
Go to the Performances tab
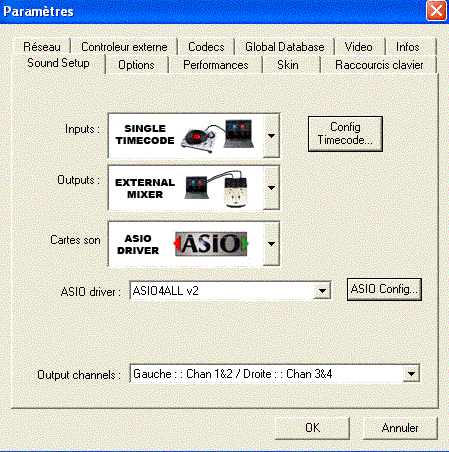pyautogui.click(x=216, y=65)
